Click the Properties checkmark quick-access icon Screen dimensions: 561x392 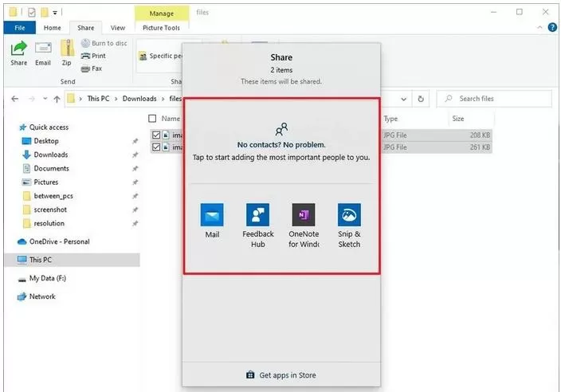pyautogui.click(x=32, y=13)
